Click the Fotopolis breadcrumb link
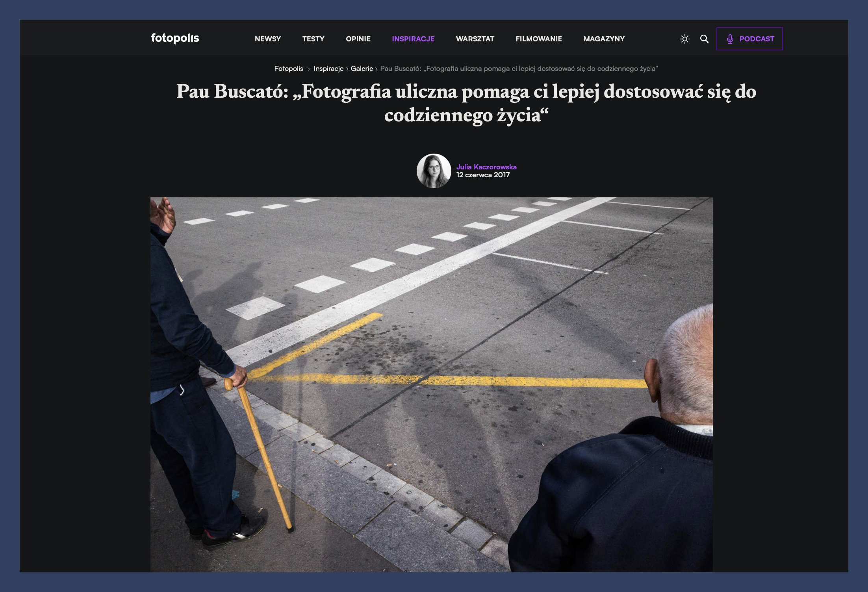868x592 pixels. [289, 68]
